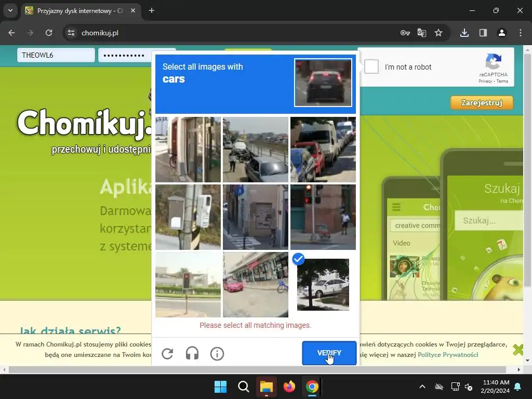Open a new browser tab
The width and height of the screenshot is (532, 399).
pyautogui.click(x=152, y=10)
